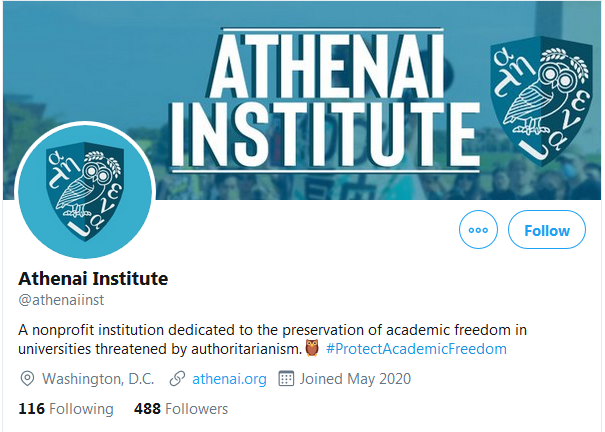
Task: Open the #ProtectAcademicFreedom hashtag
Action: point(416,349)
